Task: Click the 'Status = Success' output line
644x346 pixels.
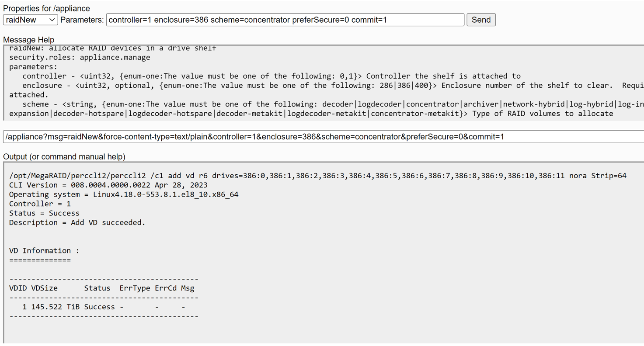Action: pyautogui.click(x=44, y=213)
